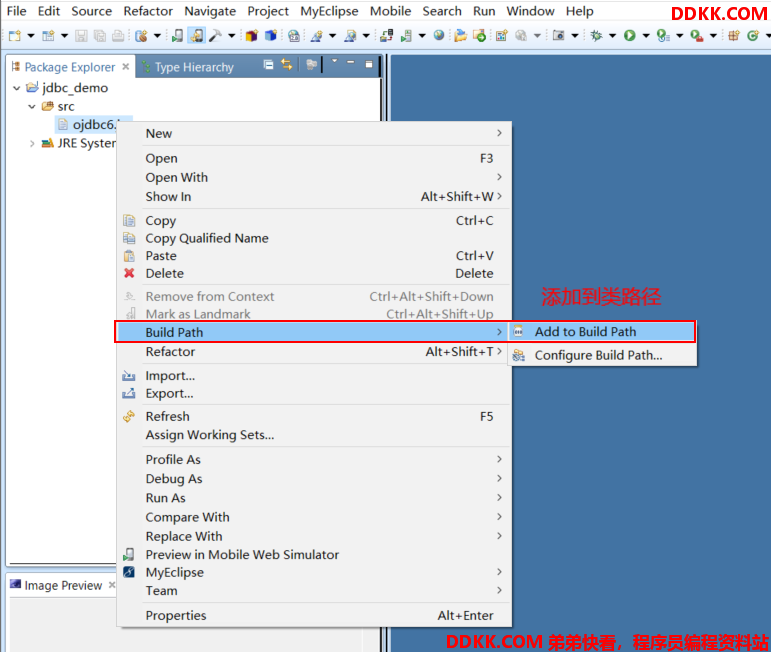The image size is (771, 652).
Task: Click the Print toolbar icon
Action: coord(118,35)
